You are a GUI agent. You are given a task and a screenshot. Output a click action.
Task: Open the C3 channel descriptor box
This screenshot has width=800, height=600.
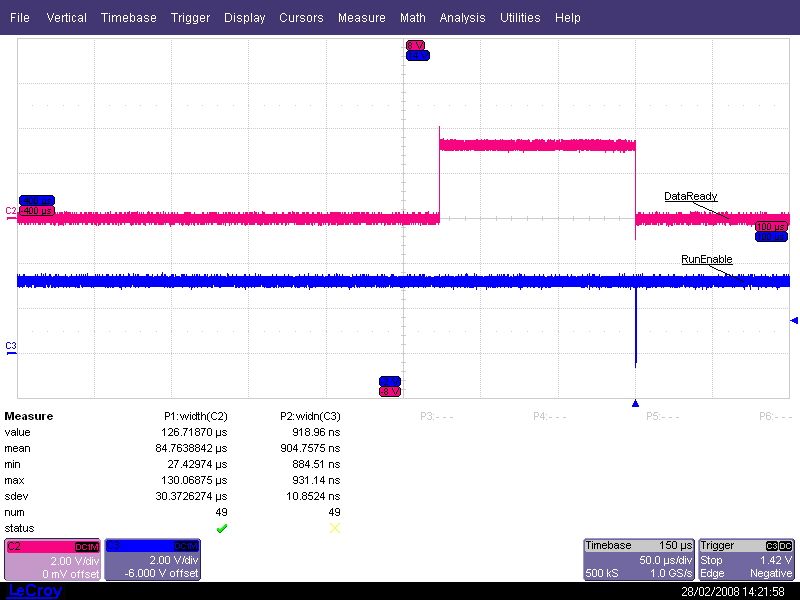click(153, 560)
